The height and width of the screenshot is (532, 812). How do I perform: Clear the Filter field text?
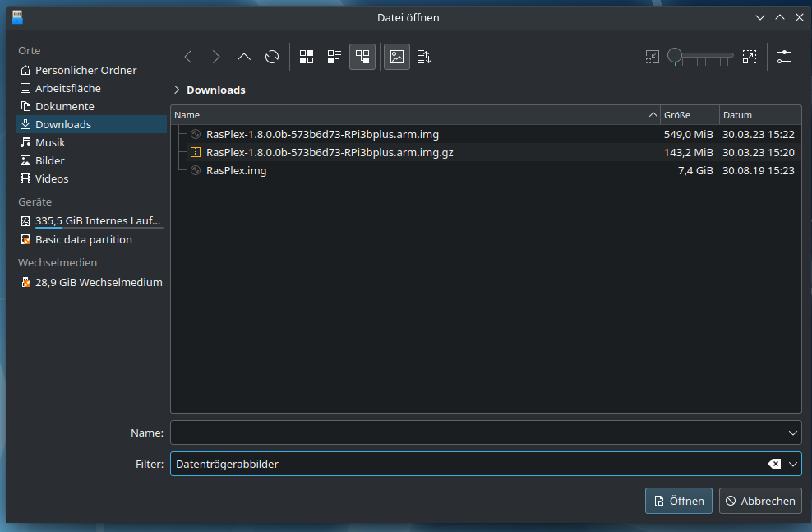tap(774, 464)
